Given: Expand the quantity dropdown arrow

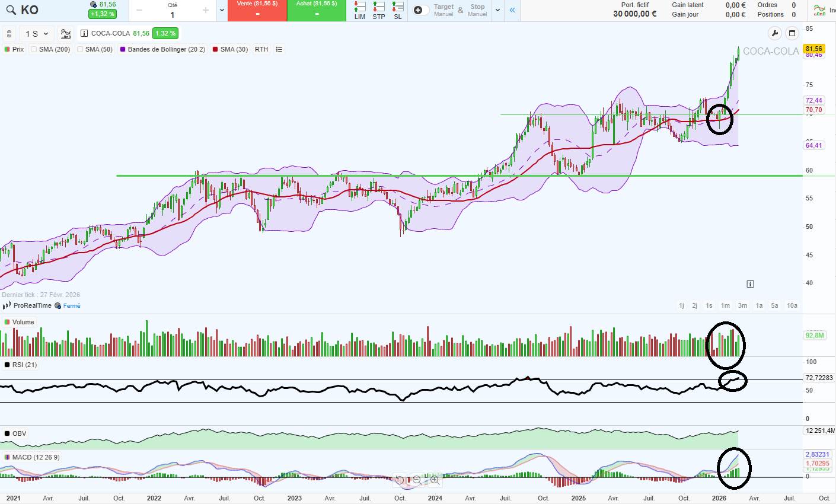Looking at the screenshot, I should [x=222, y=10].
